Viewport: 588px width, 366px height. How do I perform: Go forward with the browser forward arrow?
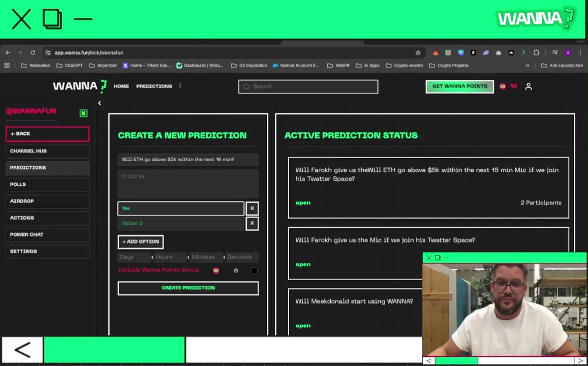click(20, 53)
